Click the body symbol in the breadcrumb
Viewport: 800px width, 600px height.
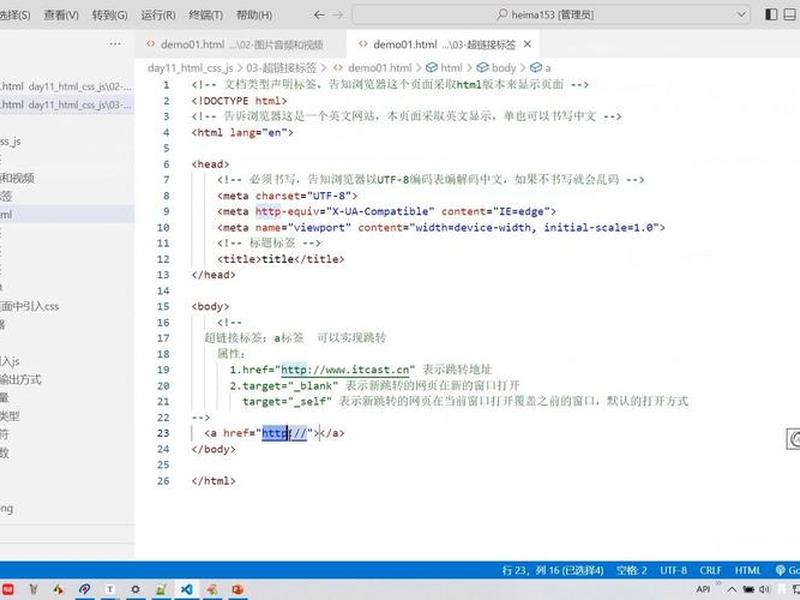click(497, 68)
